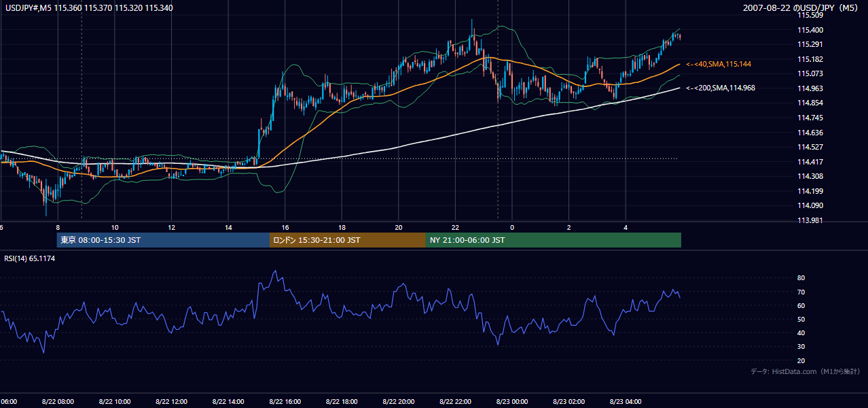
Task: Click hour label 18 under price chart
Action: [x=342, y=227]
